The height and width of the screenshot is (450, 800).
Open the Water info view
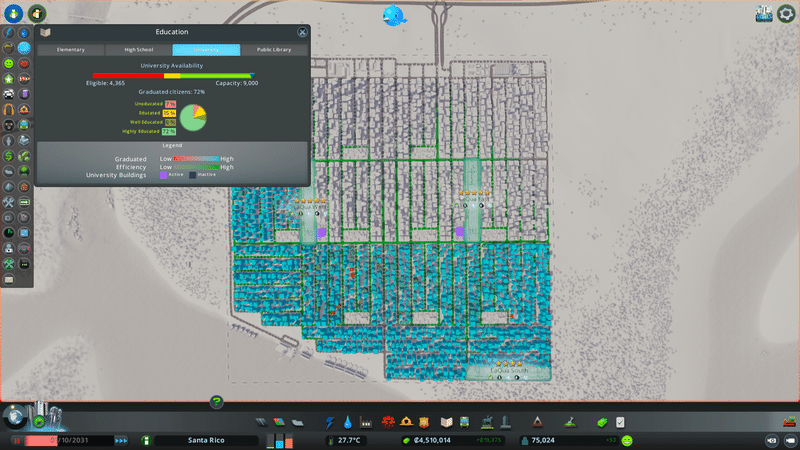point(24,33)
